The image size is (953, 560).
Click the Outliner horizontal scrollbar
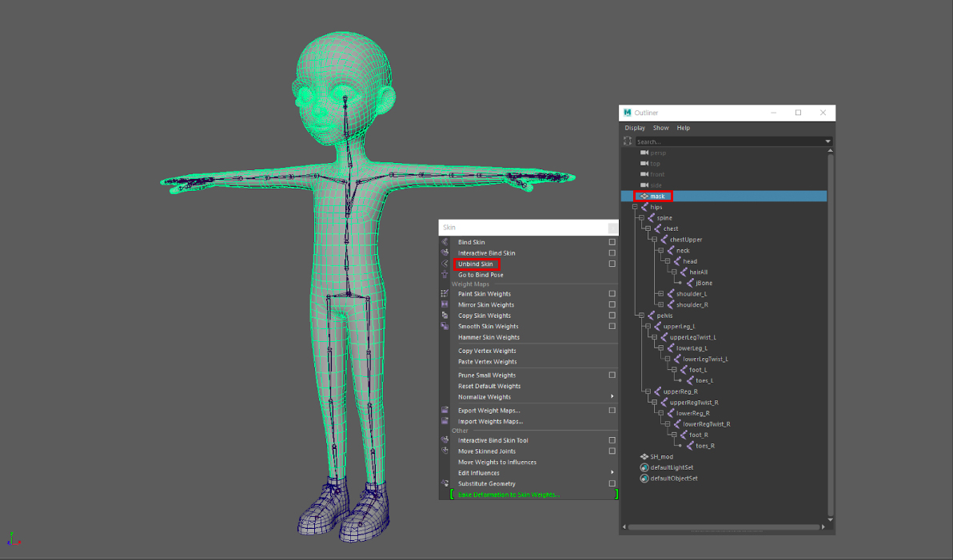(724, 527)
